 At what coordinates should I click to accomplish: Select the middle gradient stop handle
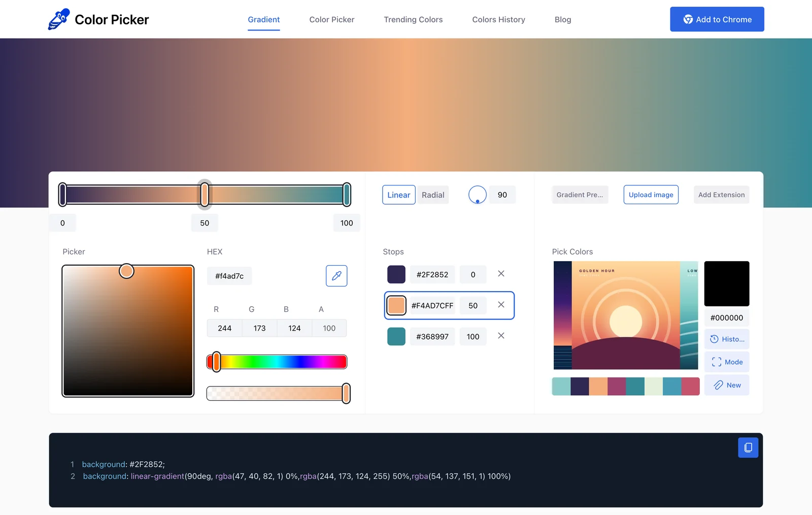(x=205, y=195)
